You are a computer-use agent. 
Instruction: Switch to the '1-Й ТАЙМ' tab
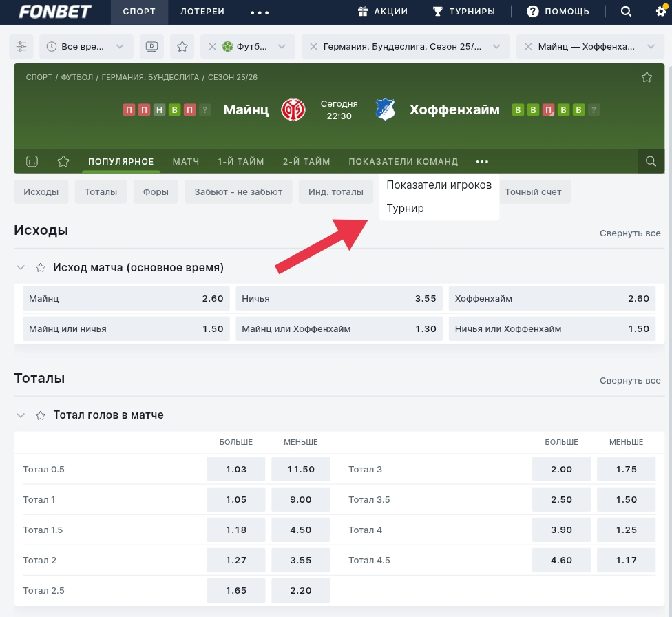241,162
